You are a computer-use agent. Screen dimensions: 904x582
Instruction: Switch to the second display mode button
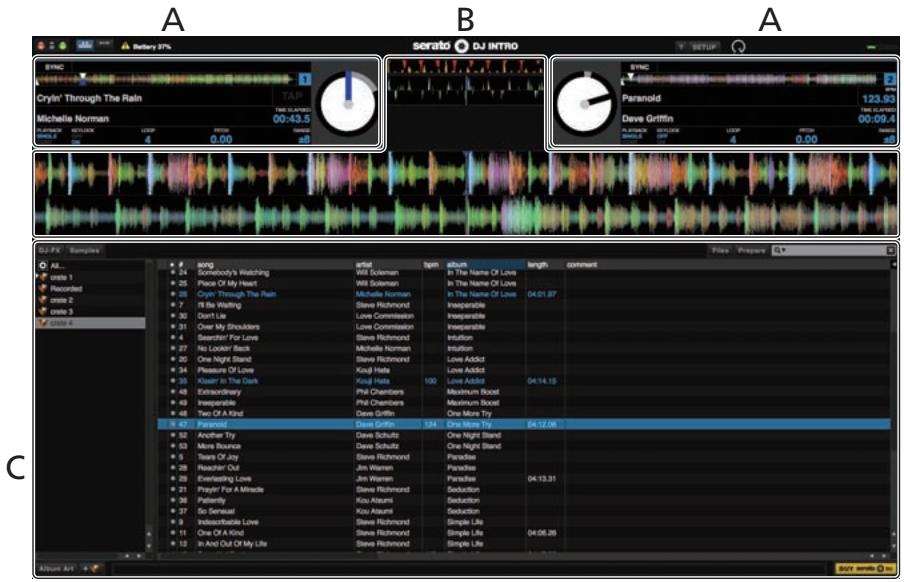pos(104,44)
